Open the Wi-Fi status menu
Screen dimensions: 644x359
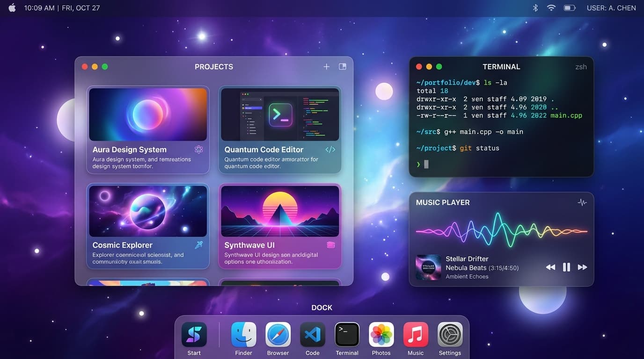[551, 8]
